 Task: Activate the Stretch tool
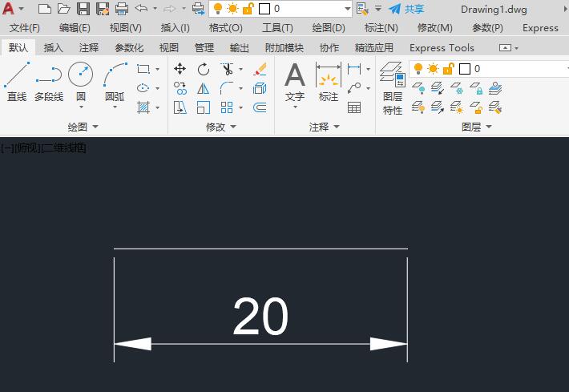180,107
